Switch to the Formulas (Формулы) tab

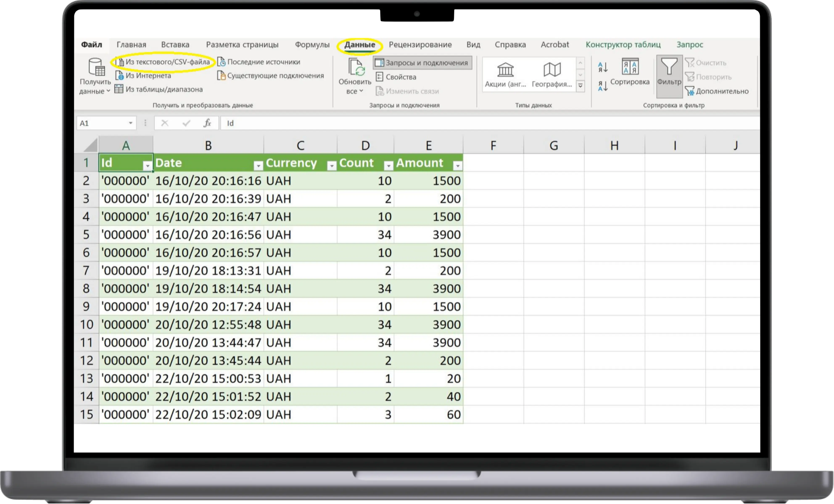coord(312,45)
